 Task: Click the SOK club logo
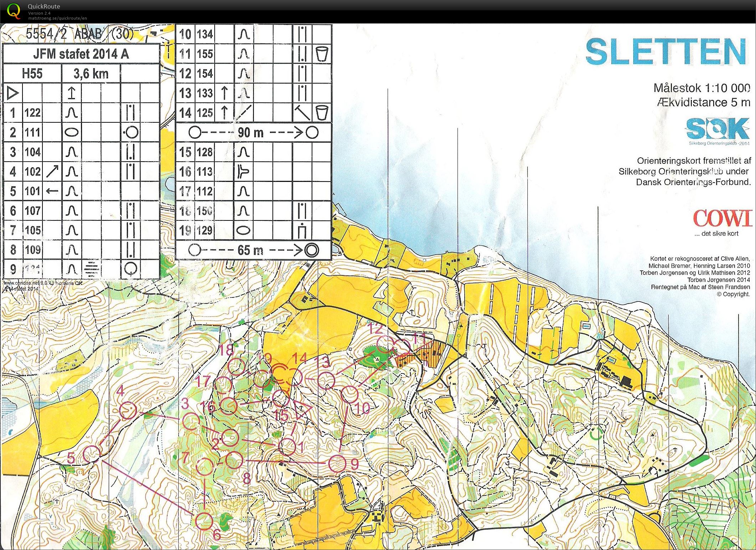pos(717,128)
